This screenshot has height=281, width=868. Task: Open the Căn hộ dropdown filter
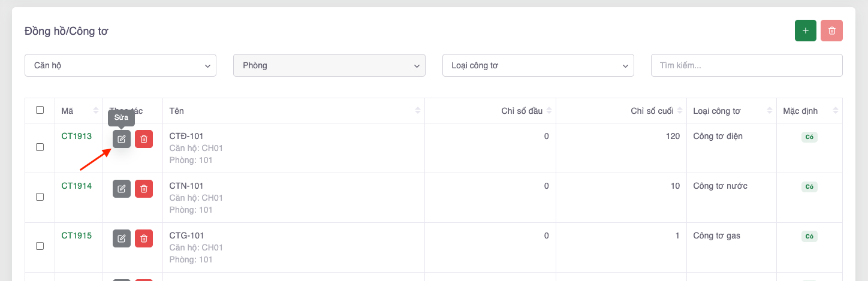[120, 65]
